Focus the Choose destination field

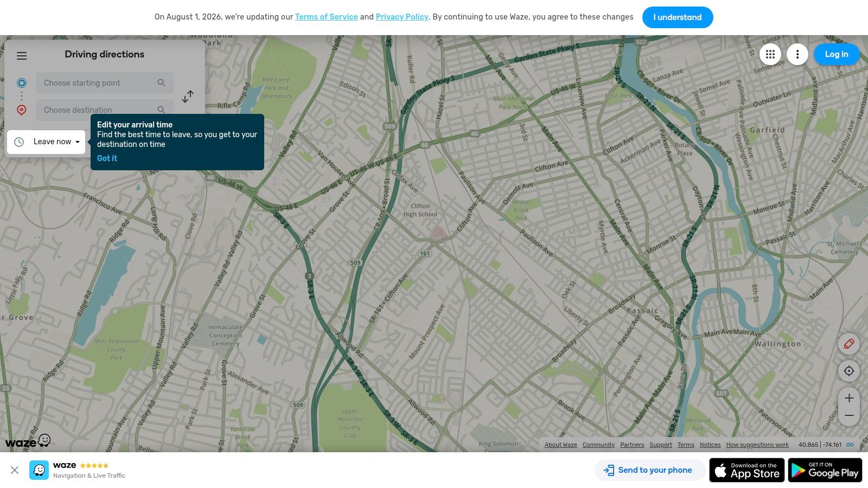pos(105,110)
